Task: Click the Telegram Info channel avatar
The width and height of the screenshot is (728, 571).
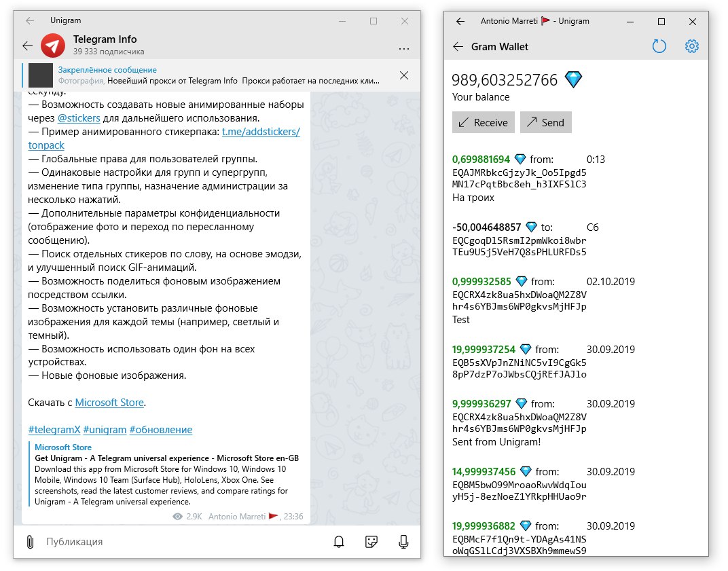Action: [x=53, y=45]
